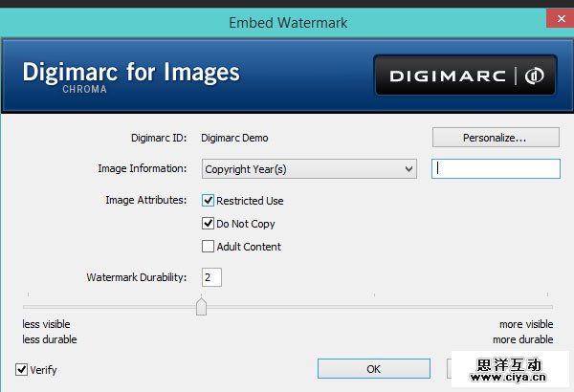Click the Personalize... button
Viewport: 574px width, 392px height.
pyautogui.click(x=496, y=138)
